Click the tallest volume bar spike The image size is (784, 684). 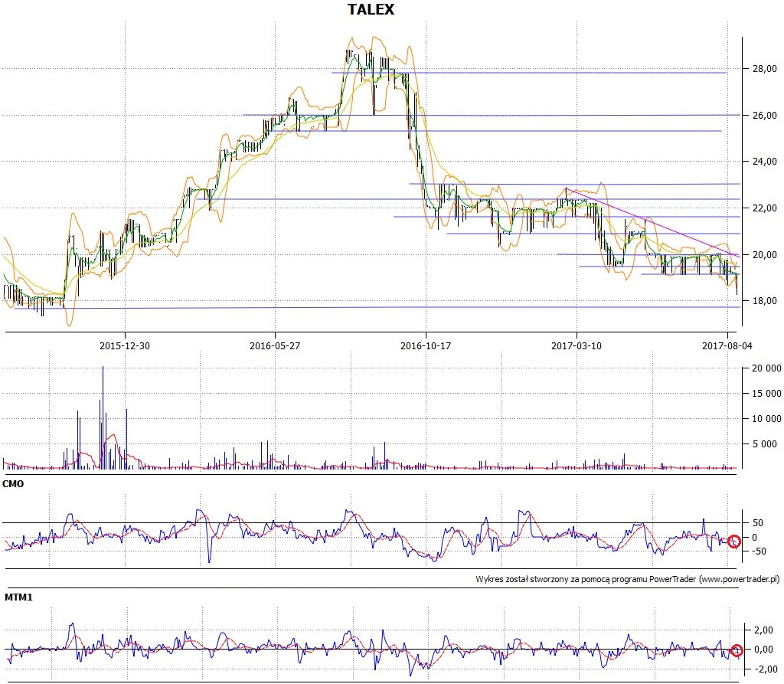tap(103, 417)
